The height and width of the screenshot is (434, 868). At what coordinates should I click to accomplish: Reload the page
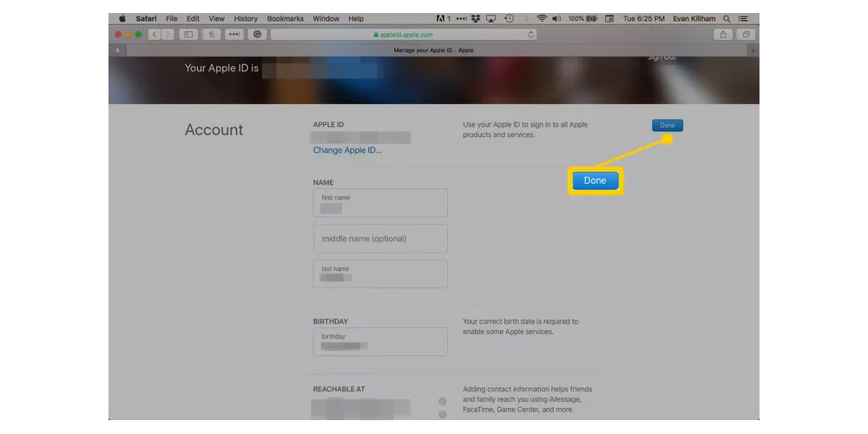530,35
